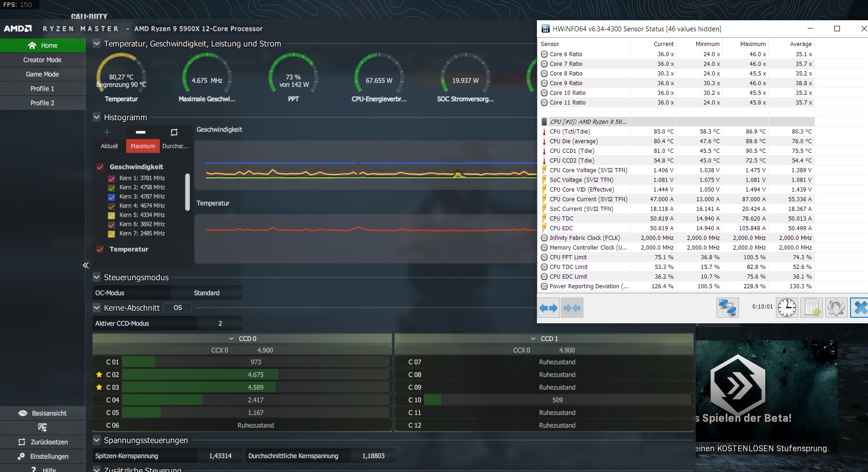Viewport: 868px width, 472px height.
Task: Collapse the sidebar with the double-chevron icon
Action: (86, 265)
